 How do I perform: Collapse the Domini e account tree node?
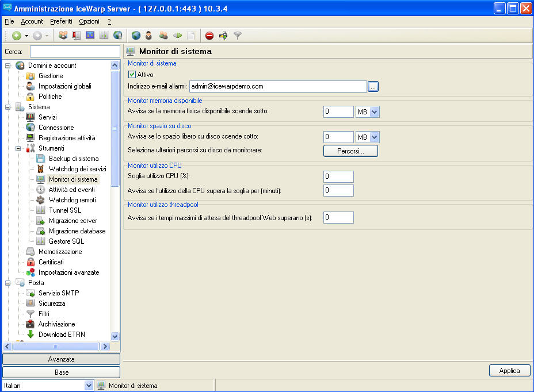(8, 66)
